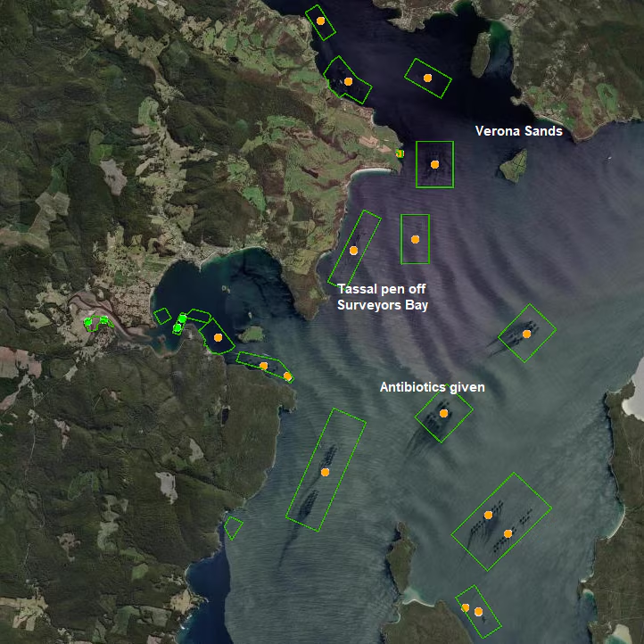Select left orange marker in southernmost pen
This screenshot has height=644, width=644.
pos(465,607)
